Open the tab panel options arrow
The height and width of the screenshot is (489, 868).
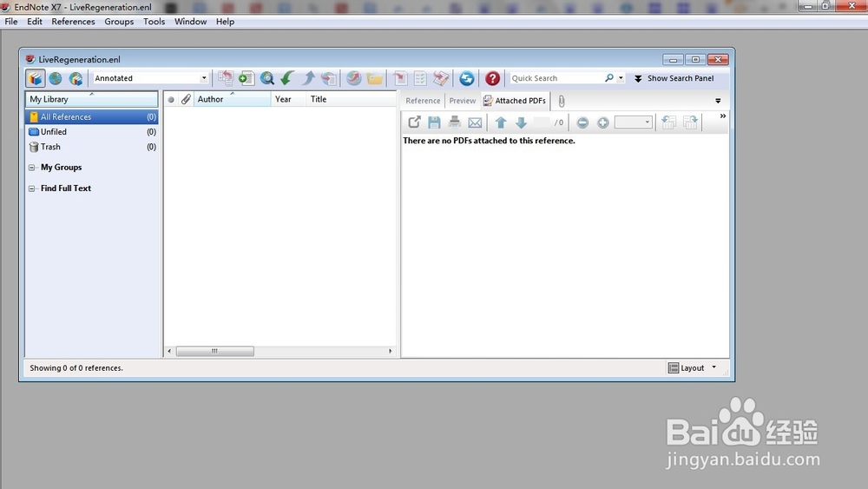click(718, 101)
